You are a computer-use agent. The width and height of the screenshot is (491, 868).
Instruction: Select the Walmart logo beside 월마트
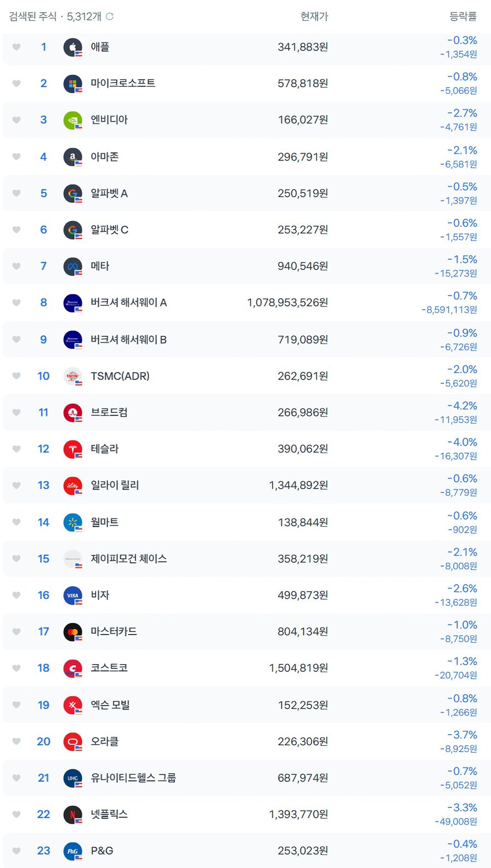pyautogui.click(x=73, y=522)
